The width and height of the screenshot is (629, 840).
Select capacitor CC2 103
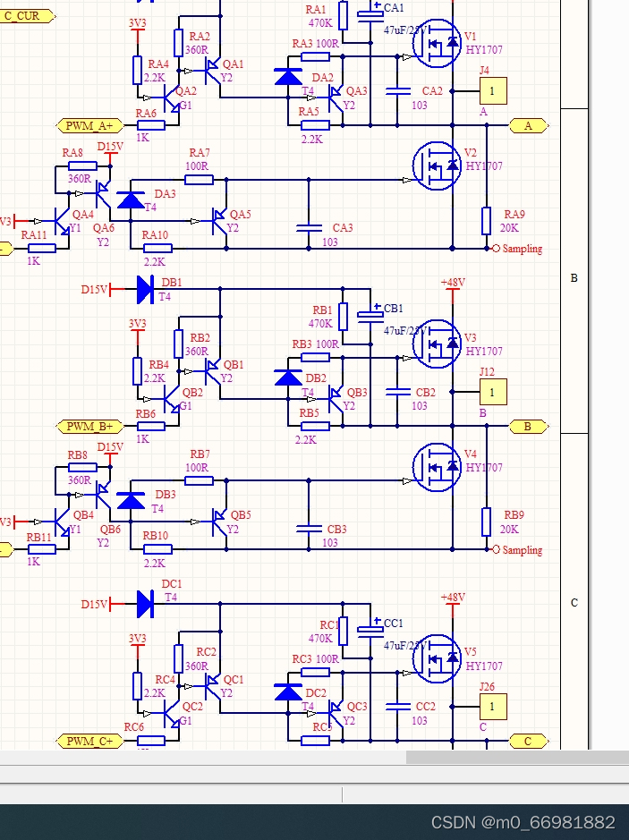pos(397,707)
